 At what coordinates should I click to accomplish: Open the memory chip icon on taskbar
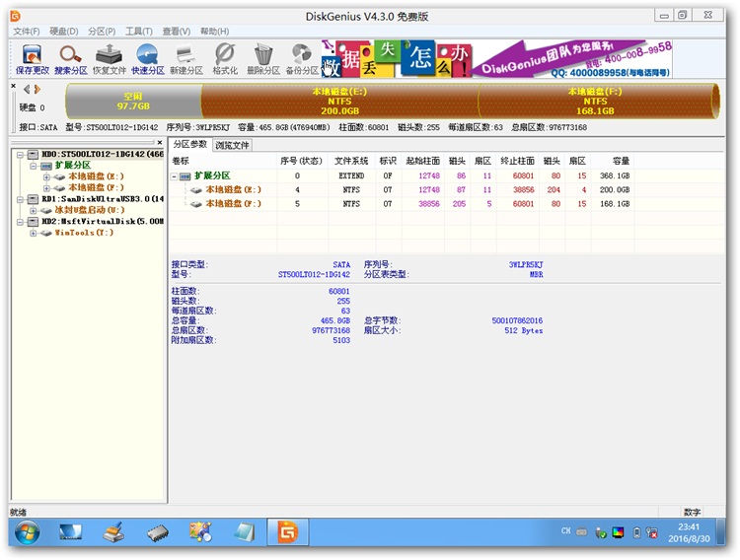click(158, 533)
